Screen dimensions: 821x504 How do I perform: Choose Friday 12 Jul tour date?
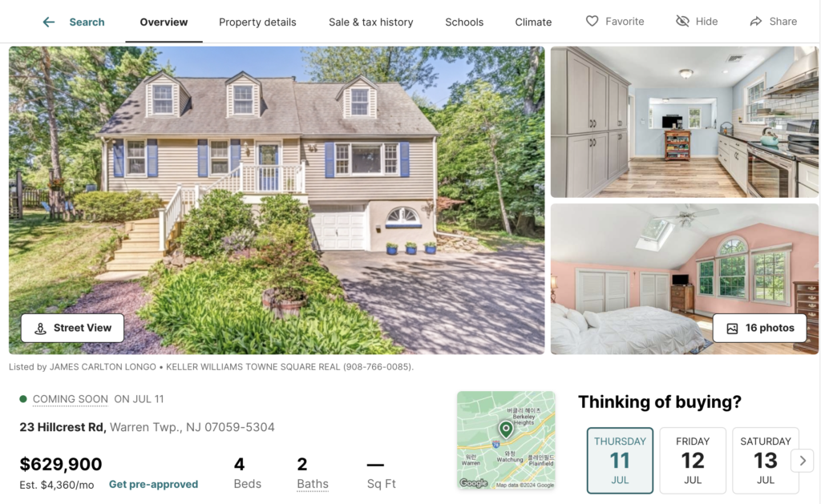click(x=693, y=461)
